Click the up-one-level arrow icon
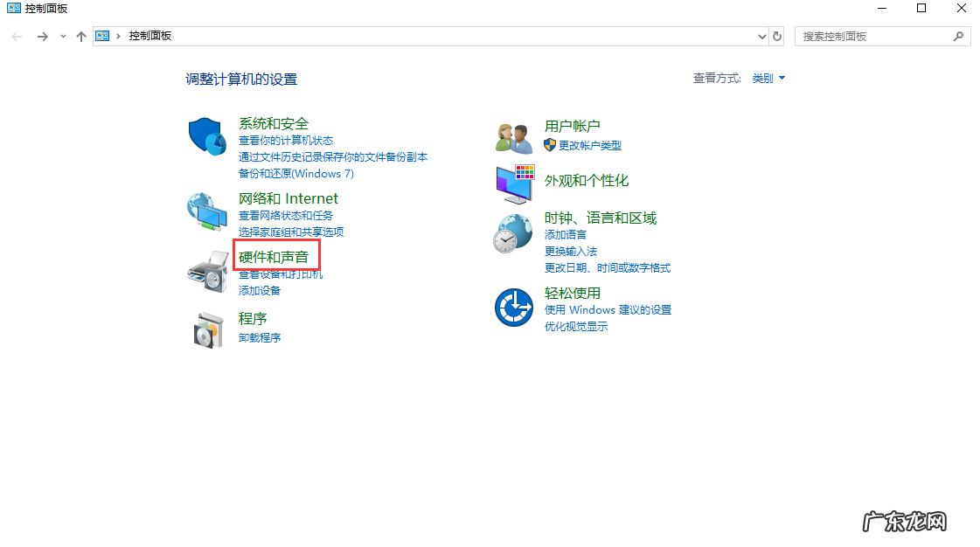Viewport: 980px width, 547px height. pyautogui.click(x=80, y=36)
